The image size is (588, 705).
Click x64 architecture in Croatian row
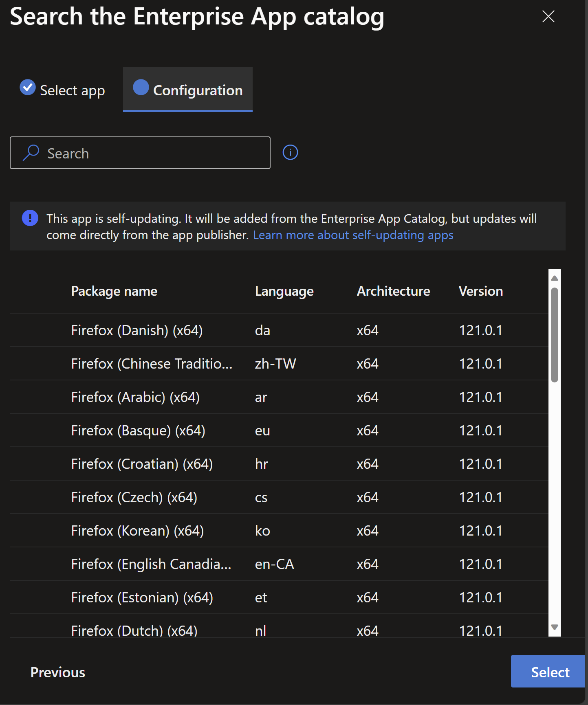coord(368,464)
